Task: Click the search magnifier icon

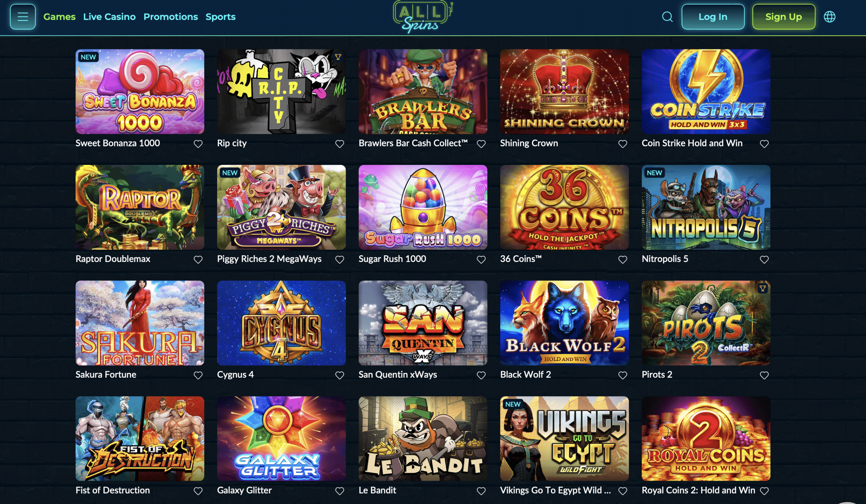Action: pos(667,17)
